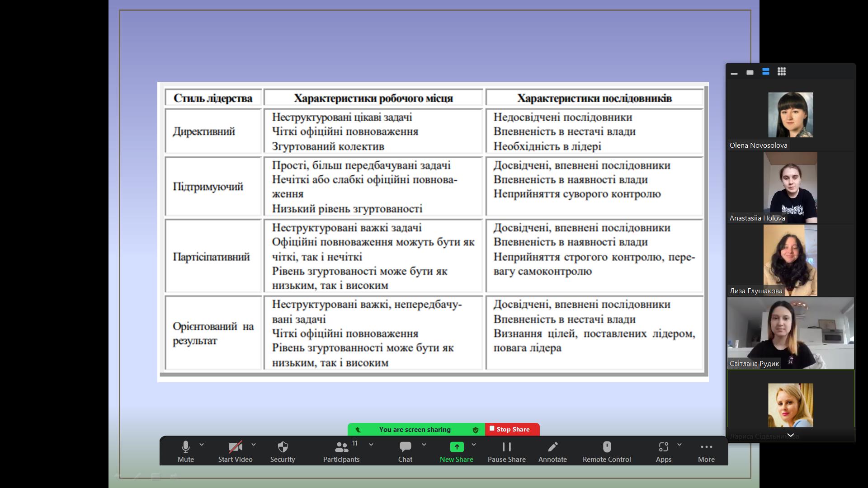Open the Participants panel

click(341, 451)
